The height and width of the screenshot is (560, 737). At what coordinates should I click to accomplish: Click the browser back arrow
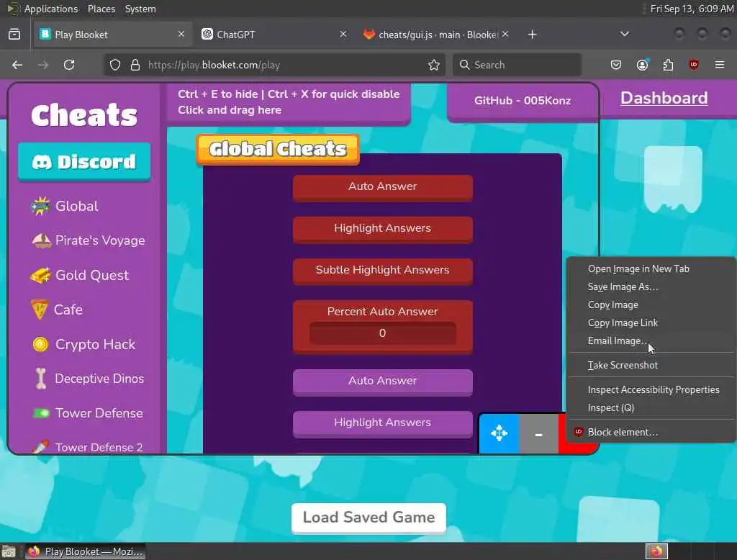[17, 65]
